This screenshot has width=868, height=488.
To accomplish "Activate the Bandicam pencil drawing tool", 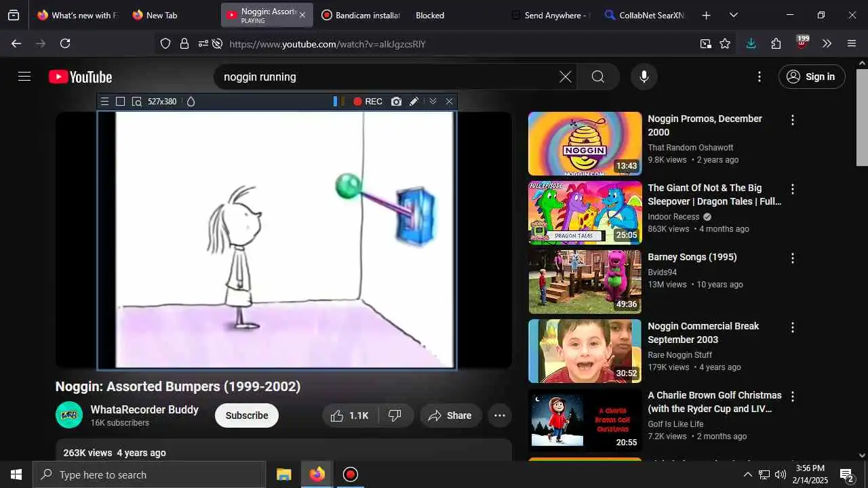I will (x=414, y=102).
